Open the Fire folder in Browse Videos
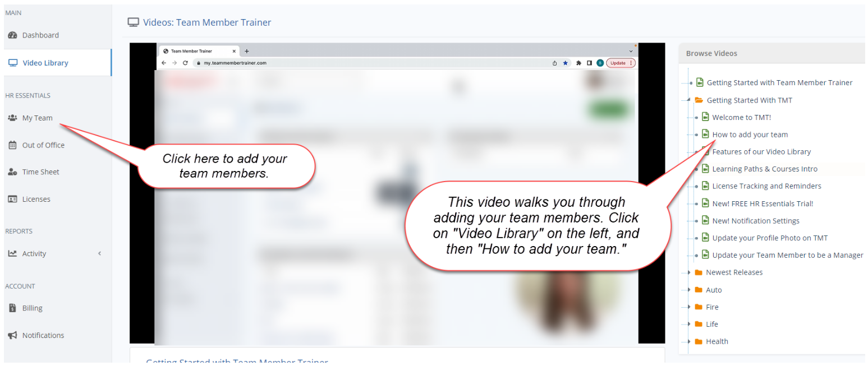 (711, 307)
